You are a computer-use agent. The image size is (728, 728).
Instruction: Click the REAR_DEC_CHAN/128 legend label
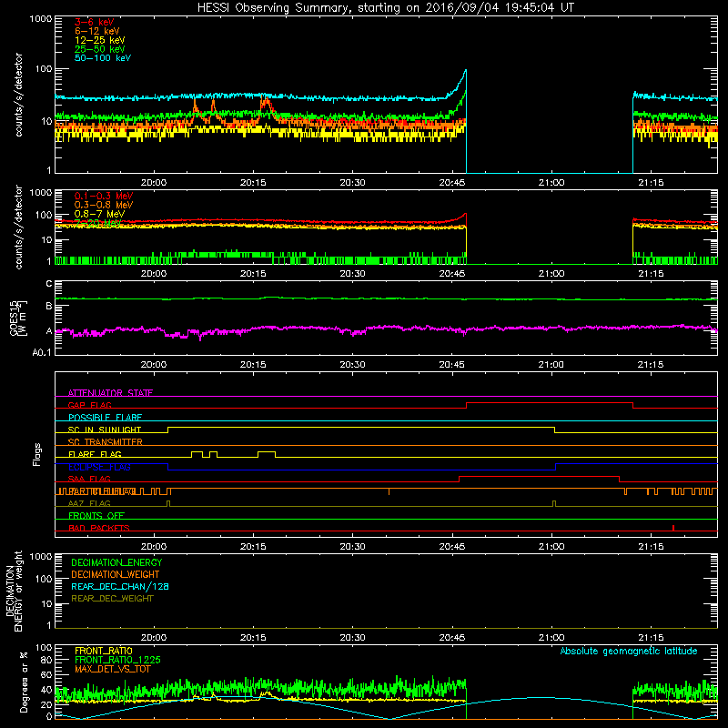click(x=120, y=586)
